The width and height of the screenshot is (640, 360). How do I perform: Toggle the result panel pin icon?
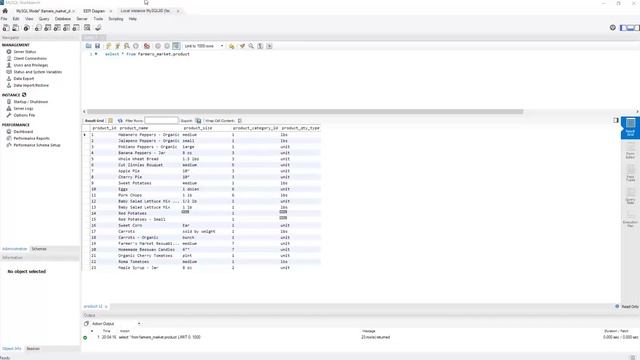[616, 120]
